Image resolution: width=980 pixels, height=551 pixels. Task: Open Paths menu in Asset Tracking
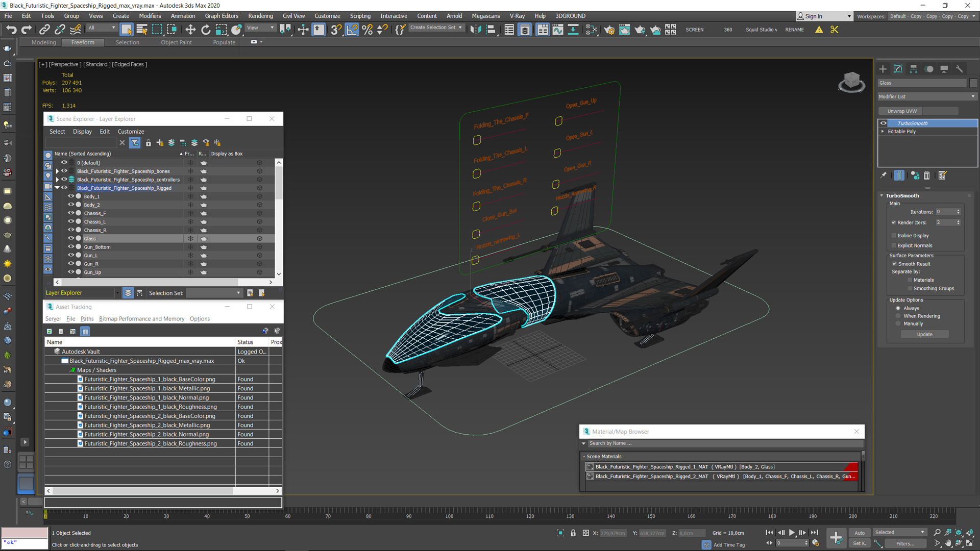pyautogui.click(x=87, y=319)
